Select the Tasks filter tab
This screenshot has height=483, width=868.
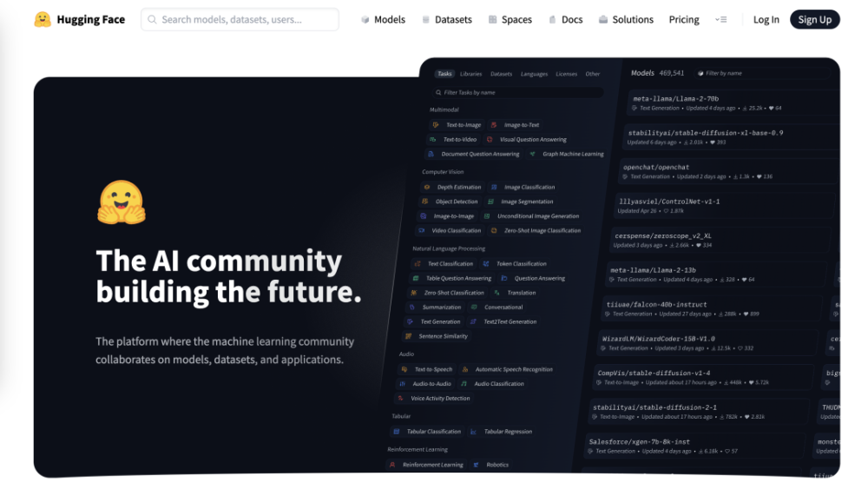[444, 74]
